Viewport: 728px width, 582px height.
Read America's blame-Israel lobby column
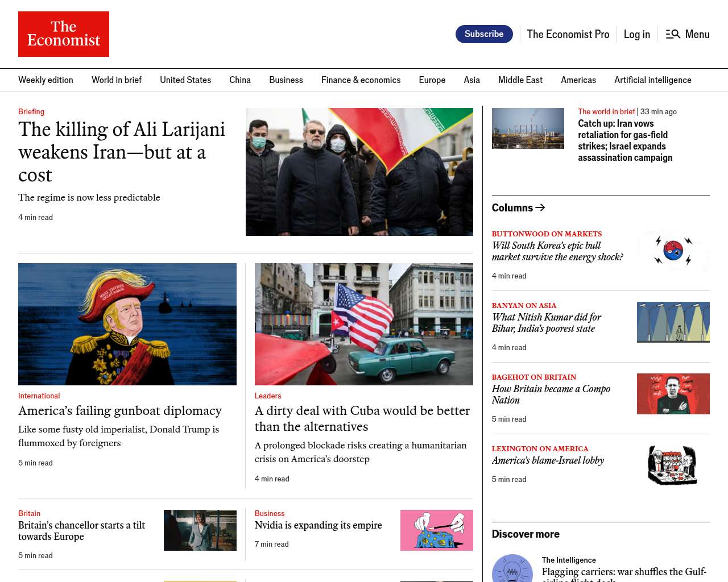tap(548, 460)
